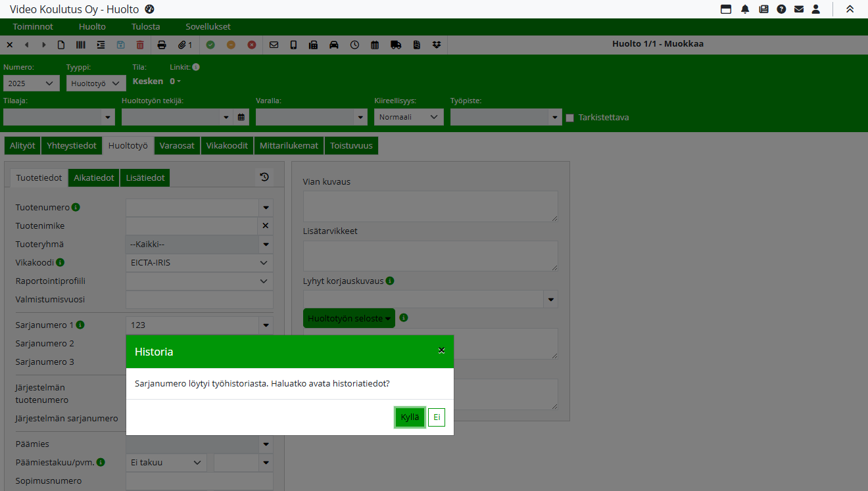
Task: Click the printer icon in the toolbar
Action: pyautogui.click(x=162, y=45)
